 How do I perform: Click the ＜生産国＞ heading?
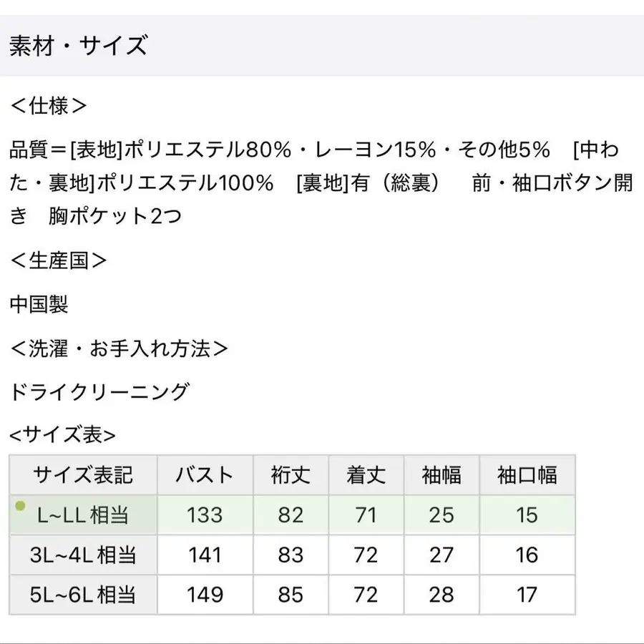(x=59, y=260)
